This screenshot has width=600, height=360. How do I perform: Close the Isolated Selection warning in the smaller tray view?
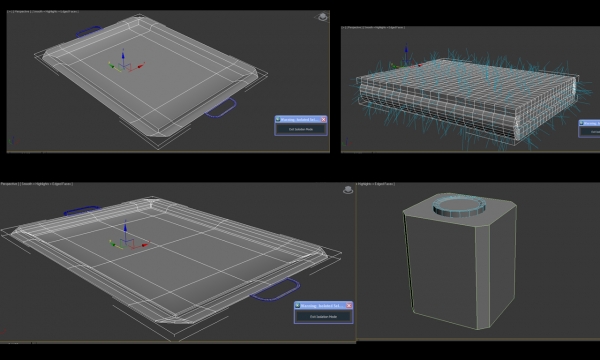323,120
